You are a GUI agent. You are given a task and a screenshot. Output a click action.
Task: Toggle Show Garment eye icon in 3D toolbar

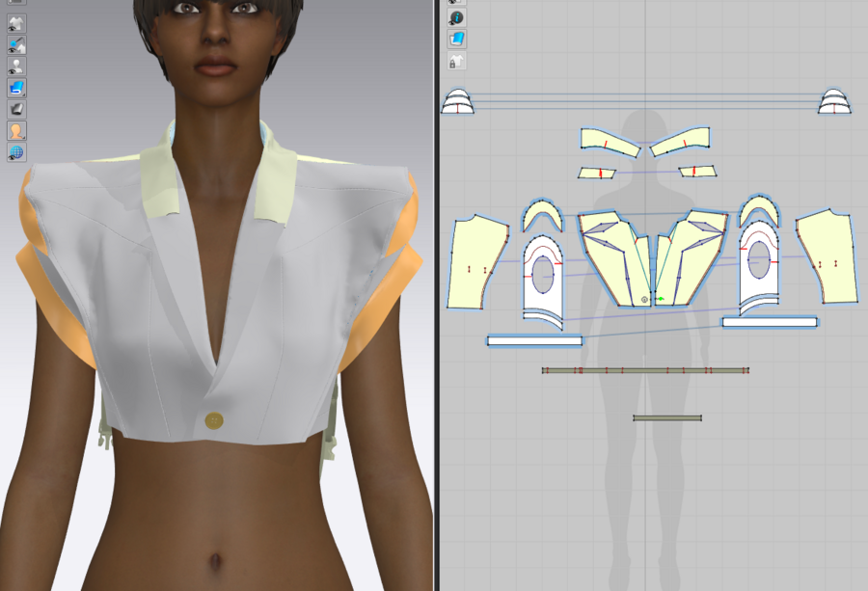pyautogui.click(x=16, y=23)
